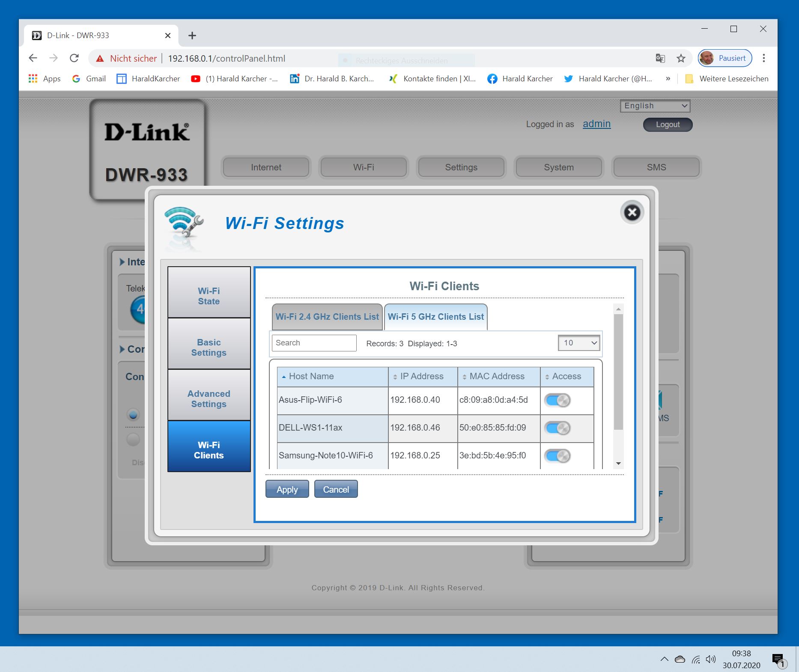Viewport: 799px width, 672px height.
Task: Click the Logout button
Action: point(668,125)
